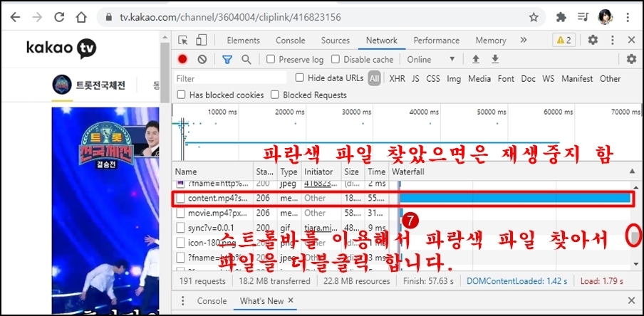644x316 pixels.
Task: Close the DevTools panel
Action: 632,40
